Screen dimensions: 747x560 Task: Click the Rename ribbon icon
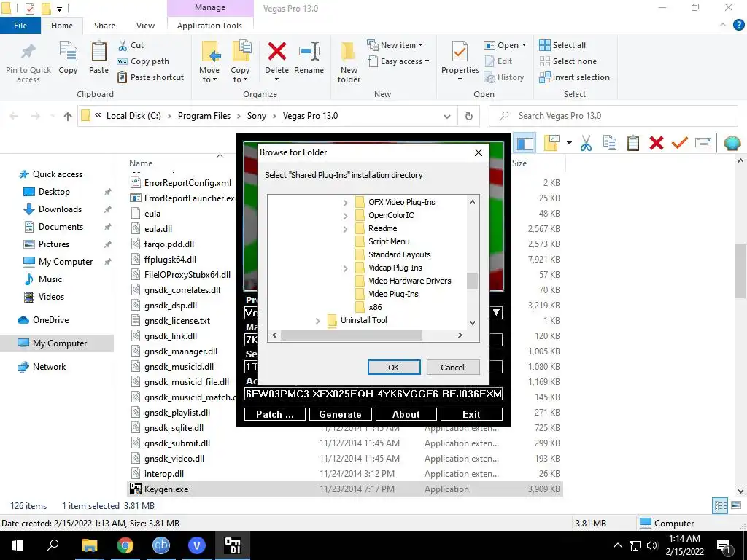click(309, 52)
